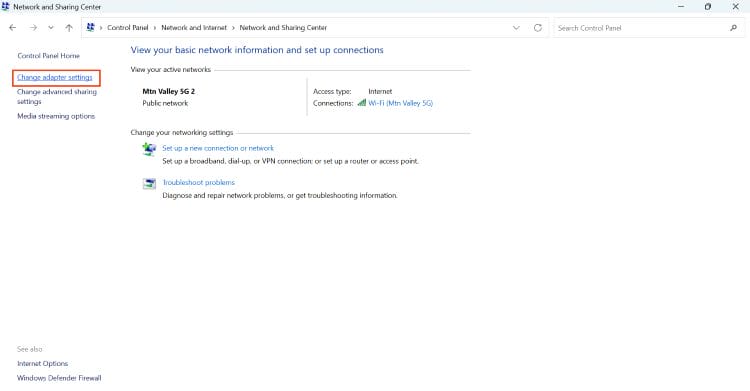Refresh the Network and Sharing Center page
Image resolution: width=750 pixels, height=391 pixels.
click(x=538, y=28)
